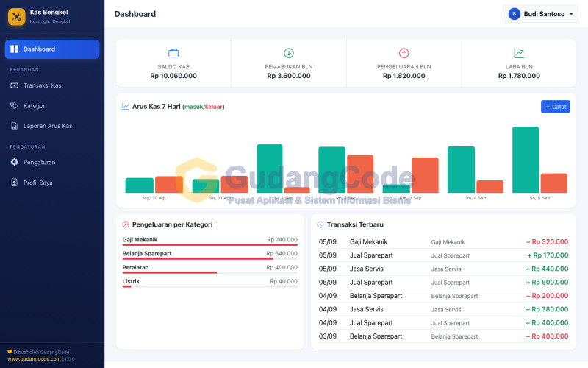Open Transaksi Kas via its cash icon
Image resolution: width=588 pixels, height=368 pixels.
point(14,85)
